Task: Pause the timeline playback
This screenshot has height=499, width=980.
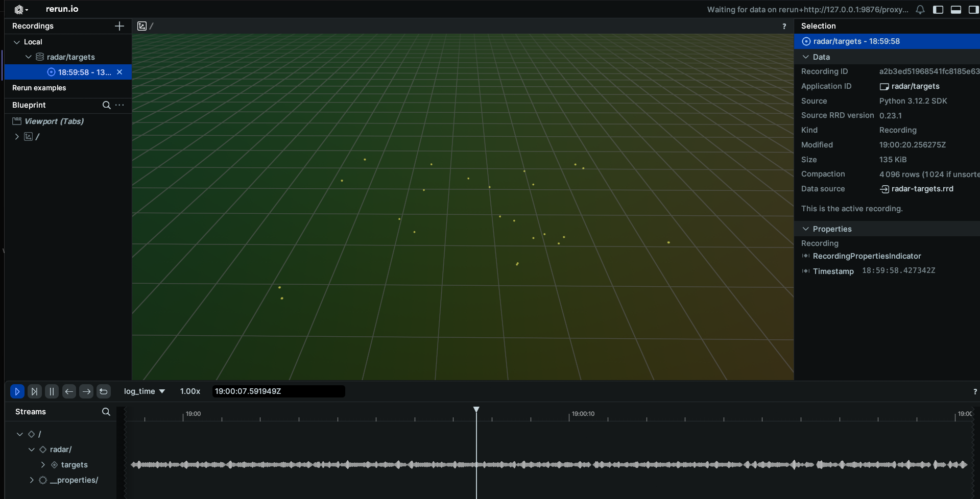Action: (52, 391)
